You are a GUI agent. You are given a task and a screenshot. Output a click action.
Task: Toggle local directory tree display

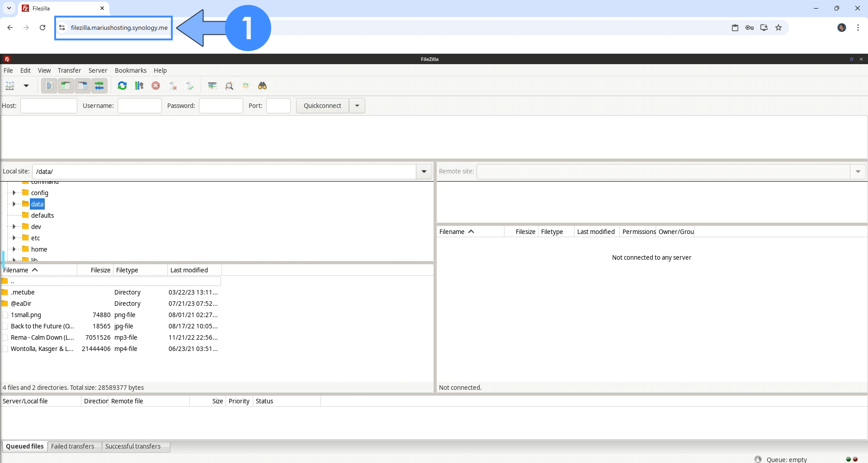tap(66, 86)
